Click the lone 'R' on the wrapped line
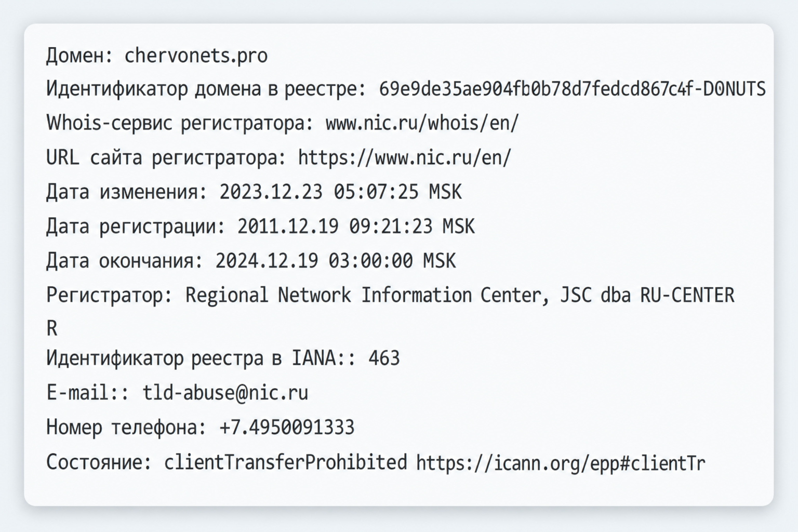The height and width of the screenshot is (532, 798). tap(52, 329)
